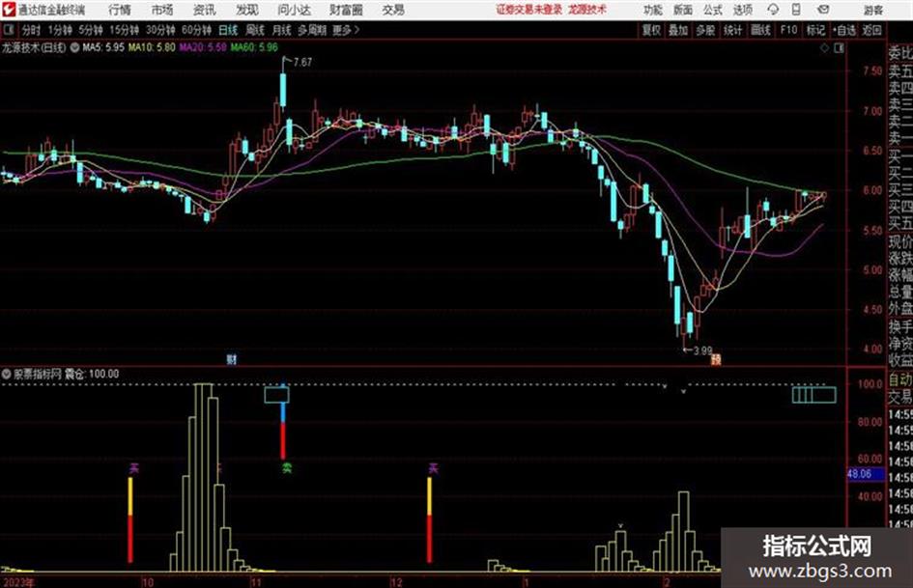Open the 版面 menu
The image size is (913, 588).
(x=683, y=10)
